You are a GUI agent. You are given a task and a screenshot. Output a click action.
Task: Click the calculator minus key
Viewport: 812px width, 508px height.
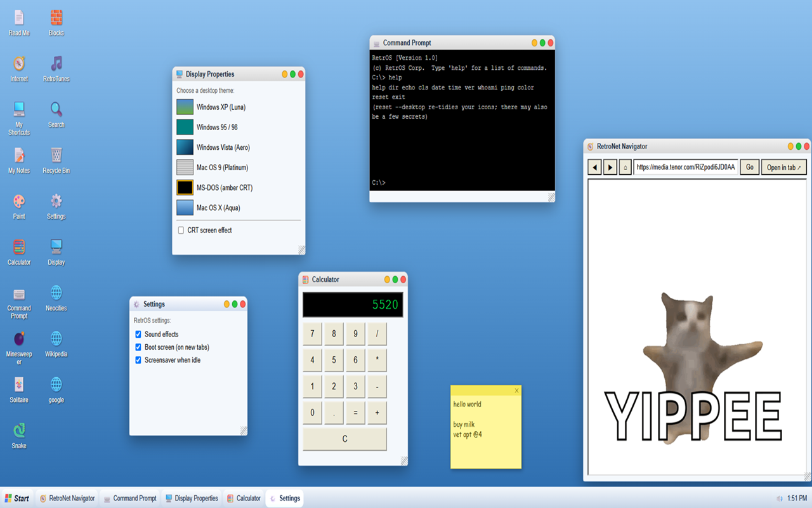tap(377, 386)
